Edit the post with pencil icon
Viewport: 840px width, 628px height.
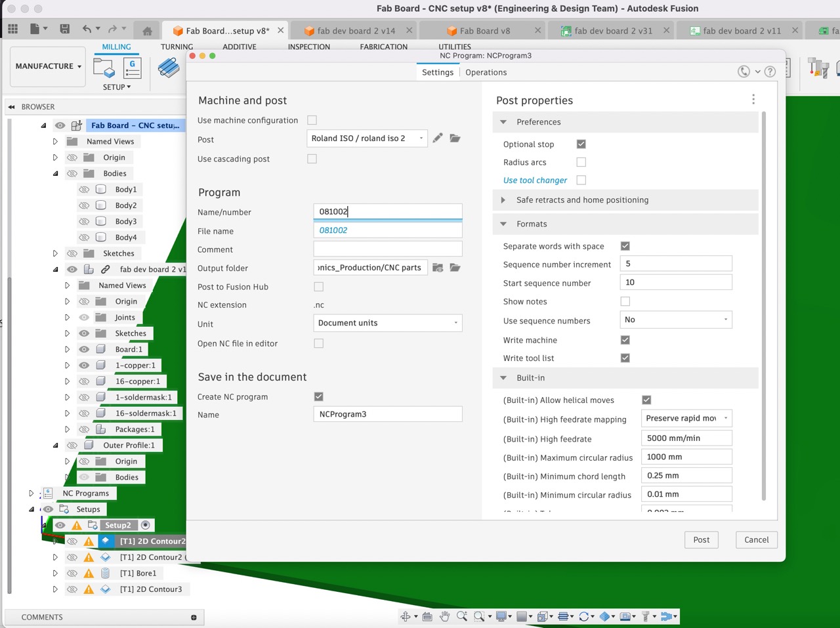tap(438, 138)
